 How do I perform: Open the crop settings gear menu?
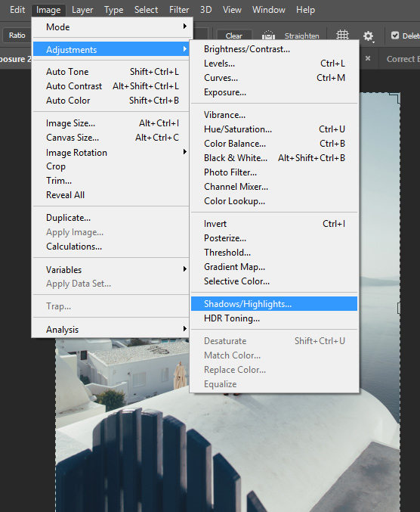tap(369, 36)
